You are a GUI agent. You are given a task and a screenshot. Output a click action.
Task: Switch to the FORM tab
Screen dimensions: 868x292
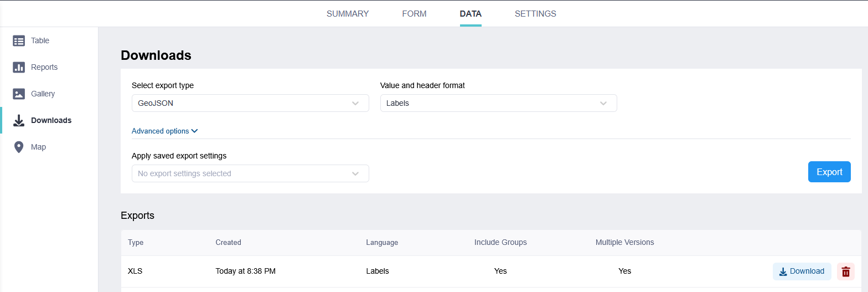click(x=414, y=14)
